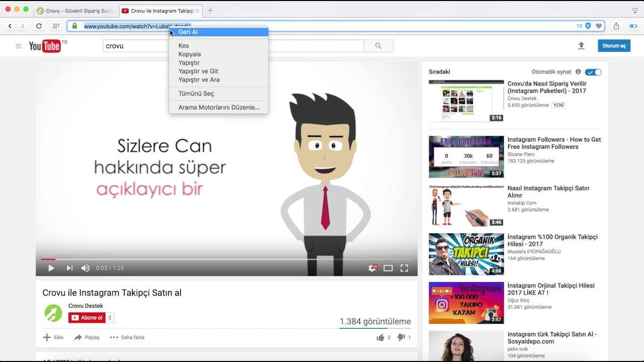Screen dimensions: 644x362
Task: Click the green padlock security icon
Action: (x=74, y=26)
